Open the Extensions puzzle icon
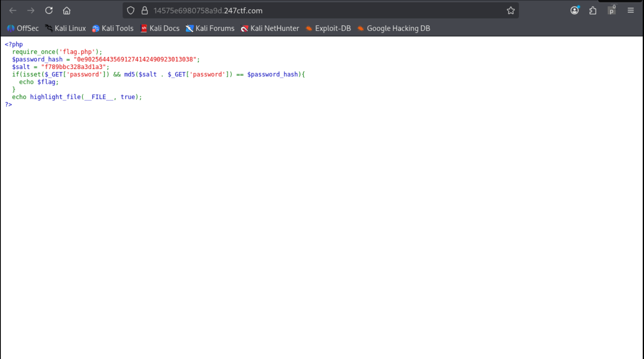Viewport: 644px width, 359px height. (x=593, y=11)
